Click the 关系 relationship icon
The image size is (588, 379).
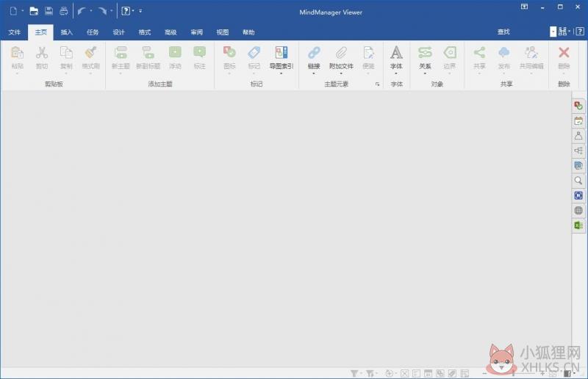[425, 52]
